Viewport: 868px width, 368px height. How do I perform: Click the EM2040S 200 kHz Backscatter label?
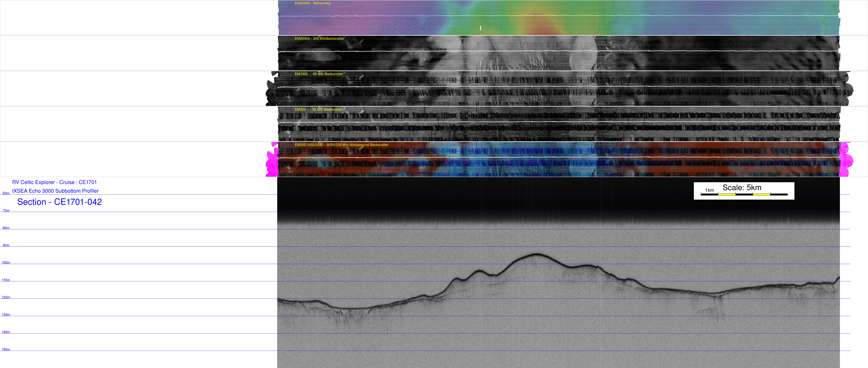pyautogui.click(x=319, y=39)
